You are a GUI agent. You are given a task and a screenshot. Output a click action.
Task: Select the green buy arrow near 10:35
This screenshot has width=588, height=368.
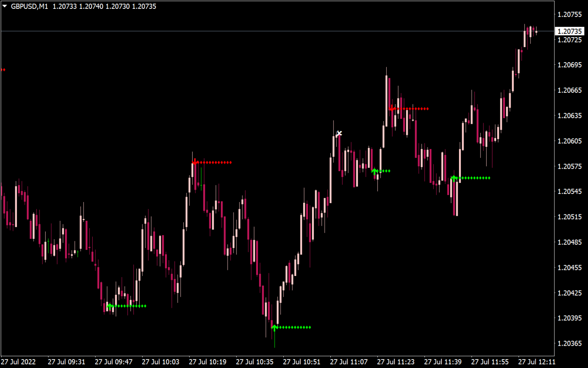(x=275, y=327)
